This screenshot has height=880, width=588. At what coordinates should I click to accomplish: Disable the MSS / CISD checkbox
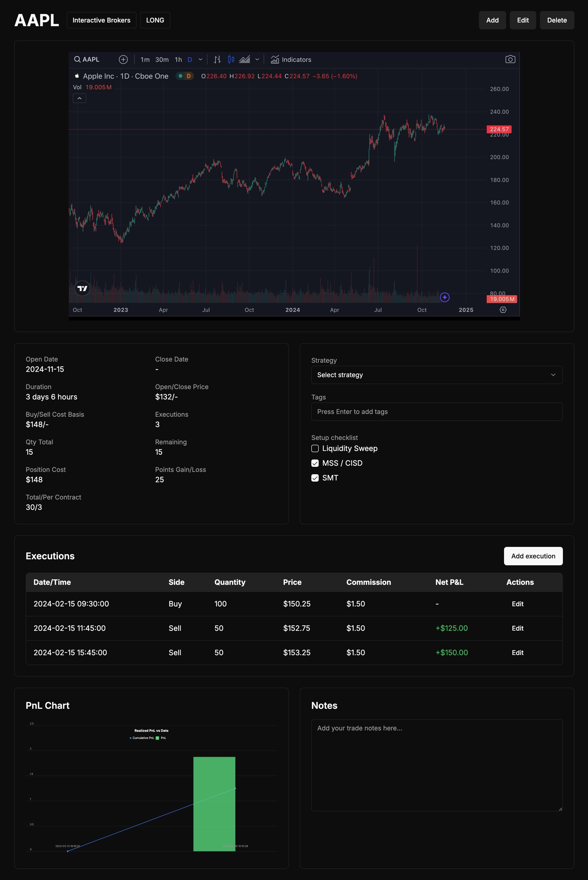(x=315, y=463)
